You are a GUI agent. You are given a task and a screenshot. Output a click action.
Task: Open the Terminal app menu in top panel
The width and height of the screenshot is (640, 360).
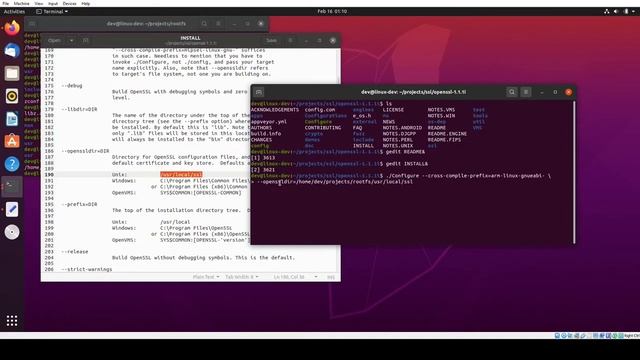(52, 11)
